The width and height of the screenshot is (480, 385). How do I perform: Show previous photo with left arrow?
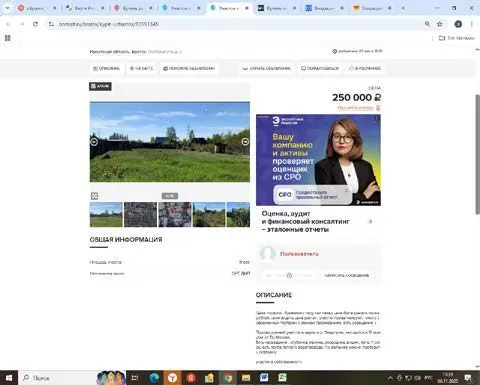94,142
